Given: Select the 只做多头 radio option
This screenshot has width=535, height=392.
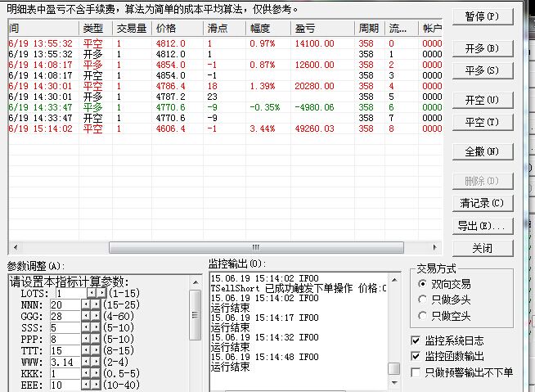Looking at the screenshot, I should click(x=422, y=300).
